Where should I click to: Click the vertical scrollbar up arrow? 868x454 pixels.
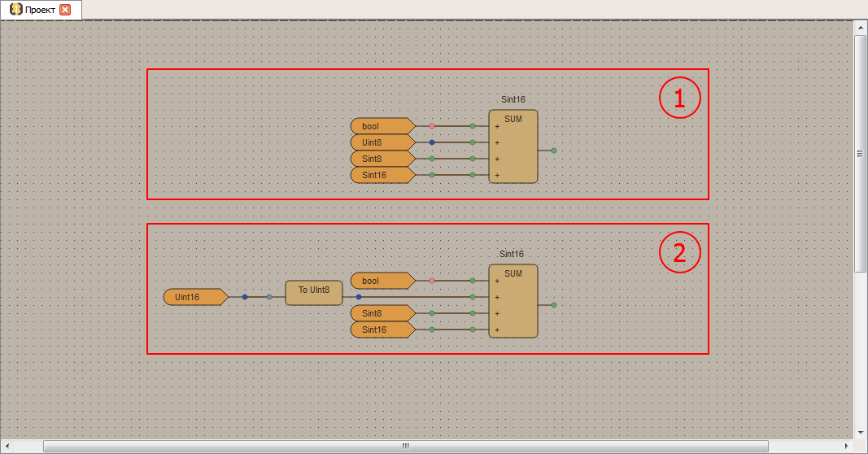pyautogui.click(x=861, y=28)
